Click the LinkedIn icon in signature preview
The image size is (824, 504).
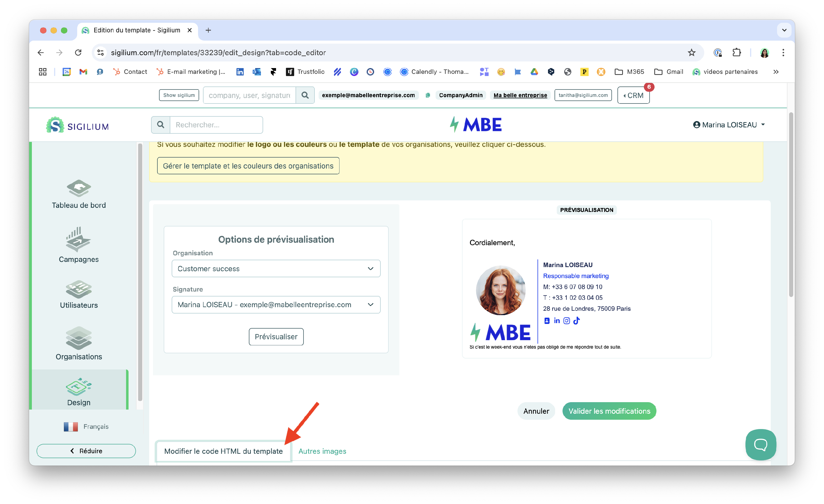[x=557, y=321]
